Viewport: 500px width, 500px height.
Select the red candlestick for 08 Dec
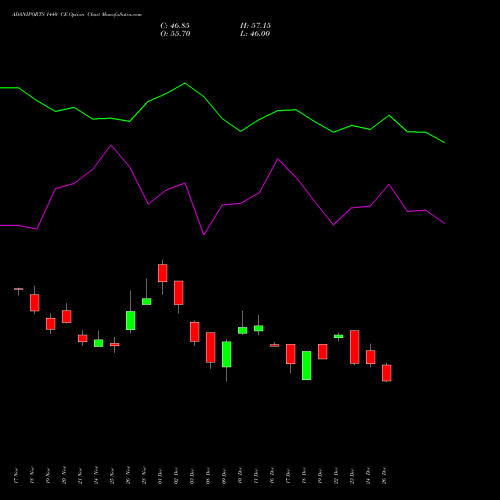(x=211, y=347)
